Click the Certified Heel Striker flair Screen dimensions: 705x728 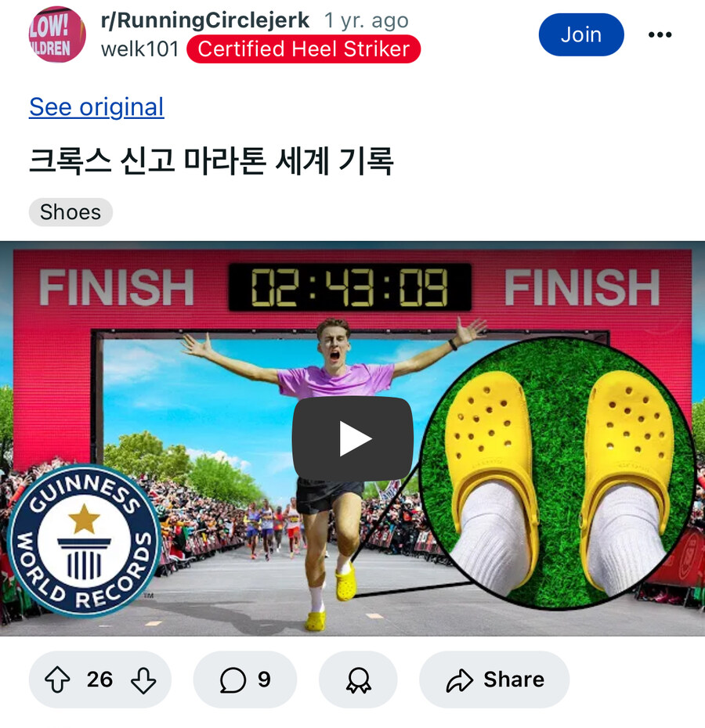(303, 49)
